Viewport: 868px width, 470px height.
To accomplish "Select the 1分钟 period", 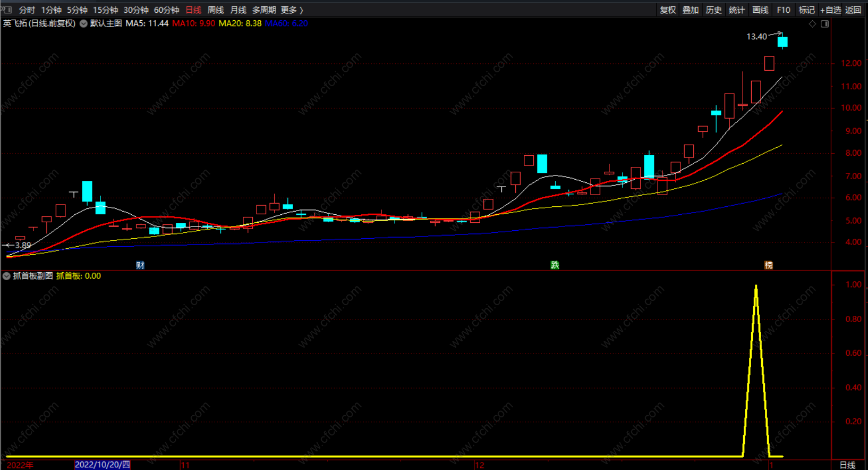I will click(52, 10).
